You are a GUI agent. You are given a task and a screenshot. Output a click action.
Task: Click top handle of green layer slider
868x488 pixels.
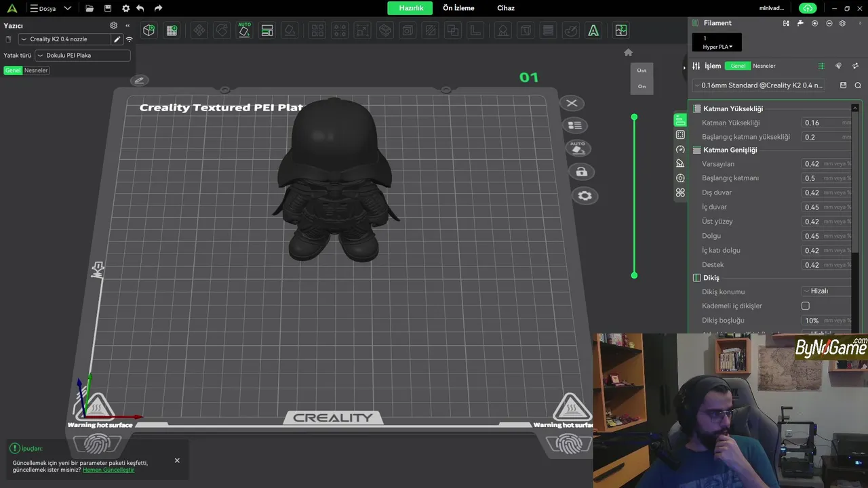point(634,117)
